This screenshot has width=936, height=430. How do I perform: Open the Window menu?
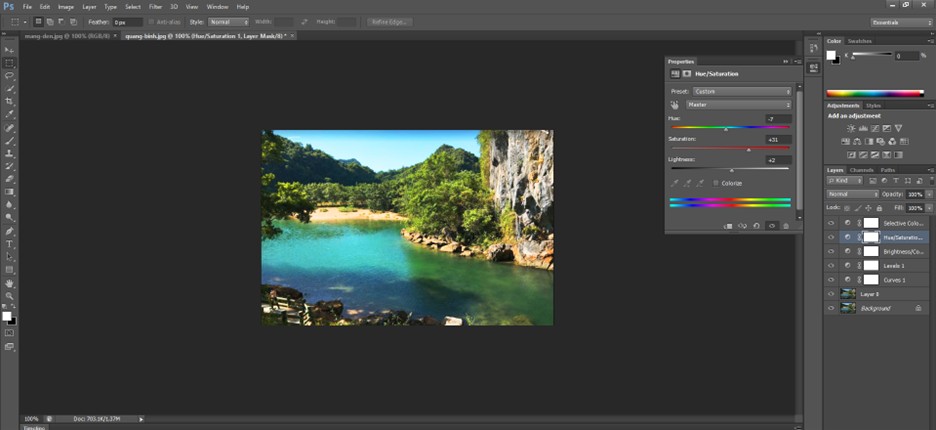(217, 7)
